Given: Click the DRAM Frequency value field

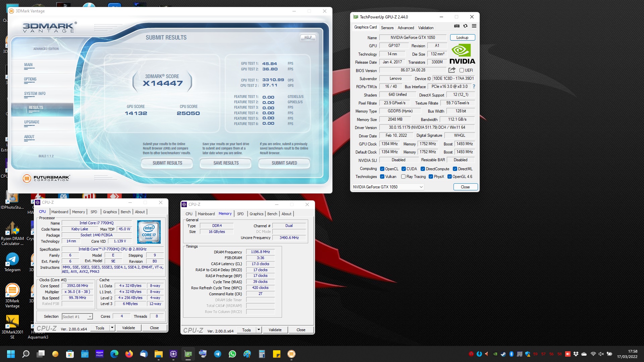Looking at the screenshot, I should point(260,252).
